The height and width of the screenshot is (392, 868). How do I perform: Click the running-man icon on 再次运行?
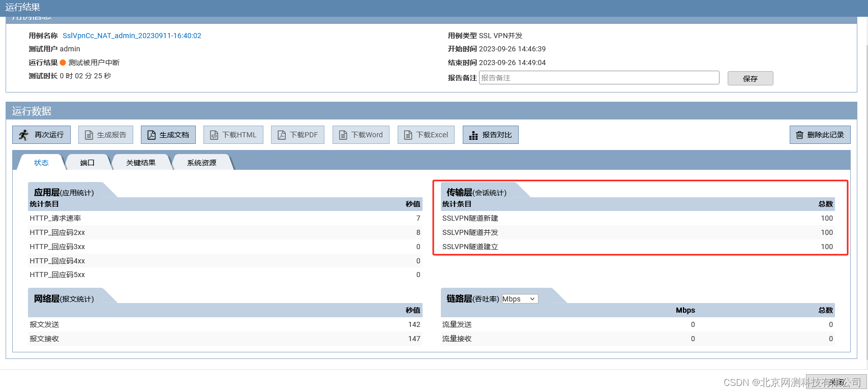pos(23,135)
